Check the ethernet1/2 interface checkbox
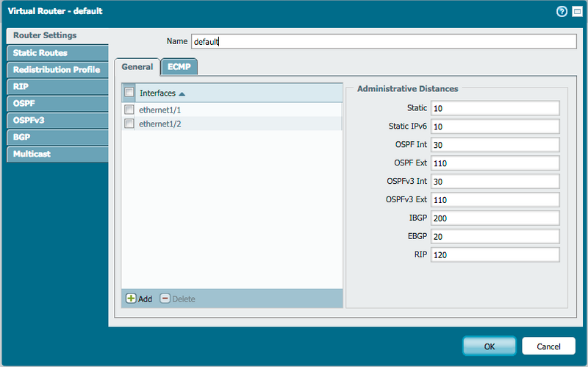 coord(129,124)
